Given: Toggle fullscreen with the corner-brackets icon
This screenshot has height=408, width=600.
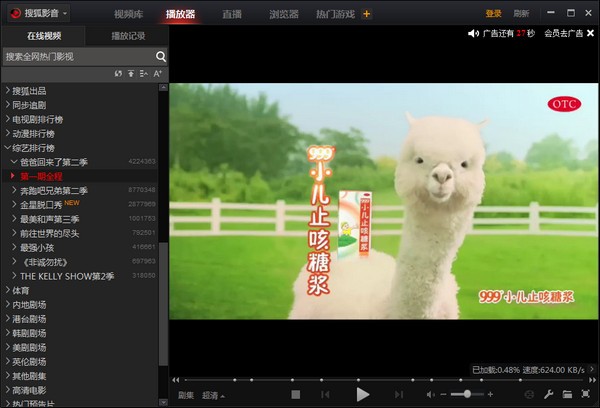Looking at the screenshot, I should 585,394.
